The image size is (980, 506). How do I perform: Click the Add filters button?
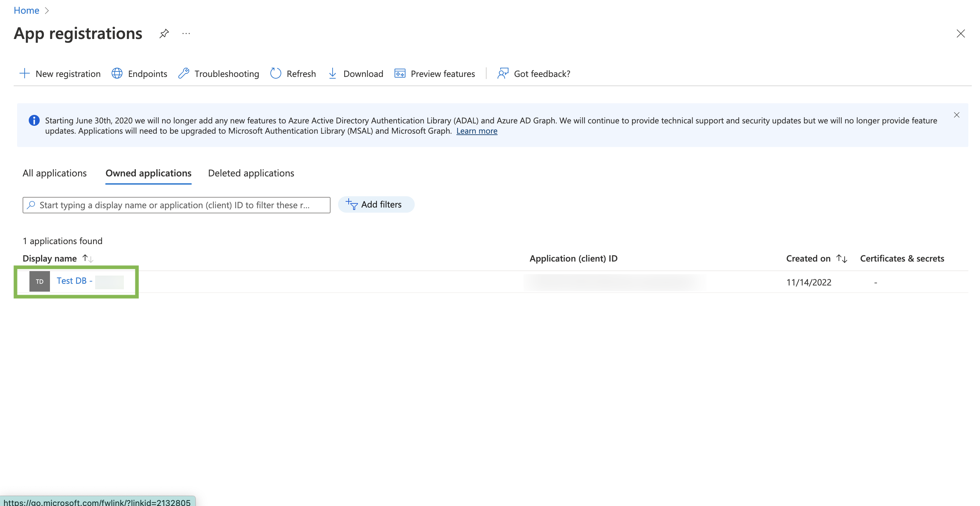point(376,204)
